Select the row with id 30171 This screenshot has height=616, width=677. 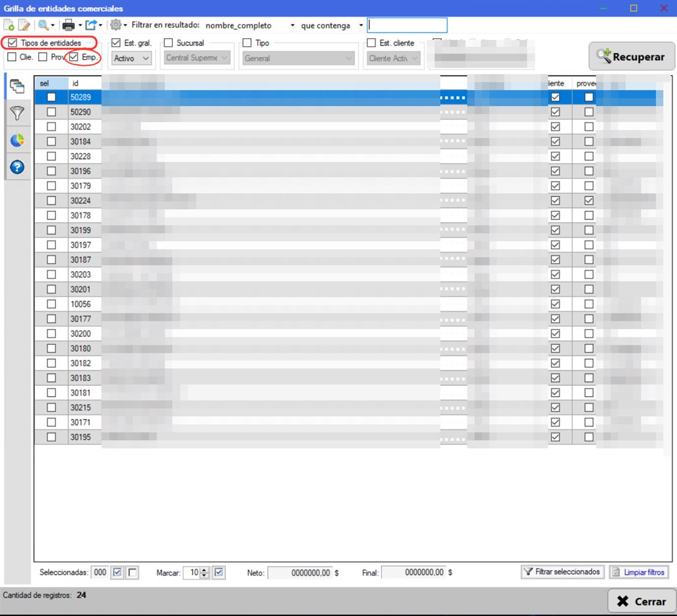coord(349,422)
